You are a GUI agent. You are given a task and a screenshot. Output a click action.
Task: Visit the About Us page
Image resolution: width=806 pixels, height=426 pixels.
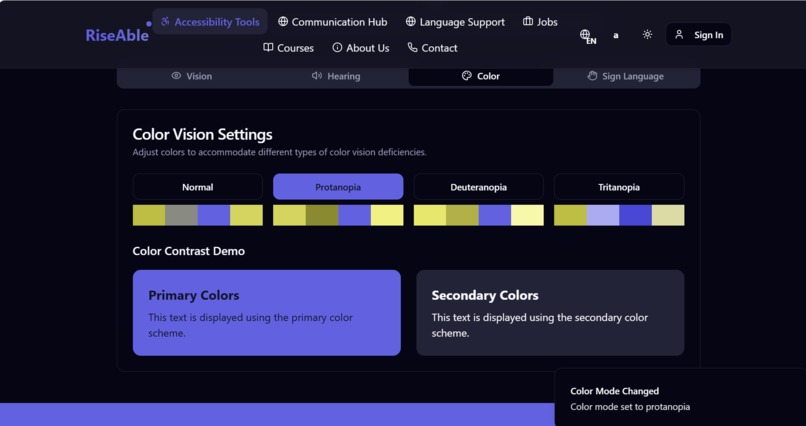pyautogui.click(x=361, y=48)
